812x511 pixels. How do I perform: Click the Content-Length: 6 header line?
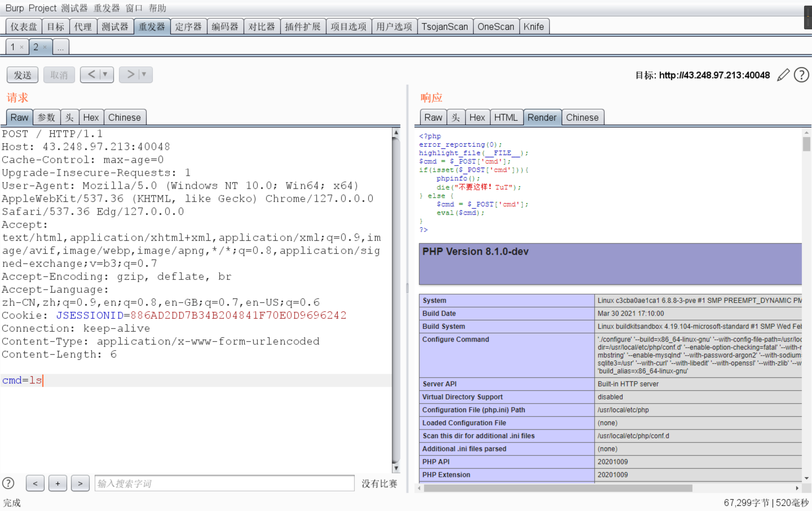59,354
